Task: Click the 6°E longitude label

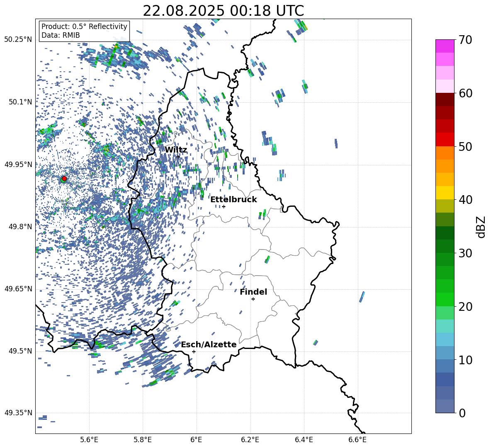Action: pos(196,440)
